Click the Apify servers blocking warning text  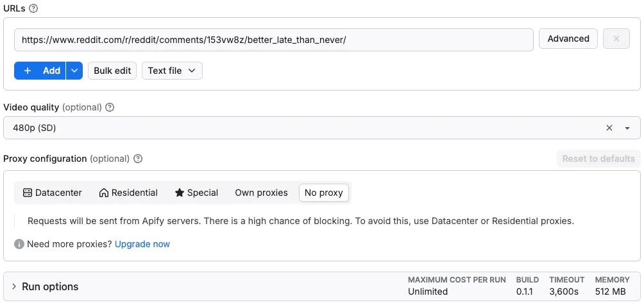click(301, 221)
